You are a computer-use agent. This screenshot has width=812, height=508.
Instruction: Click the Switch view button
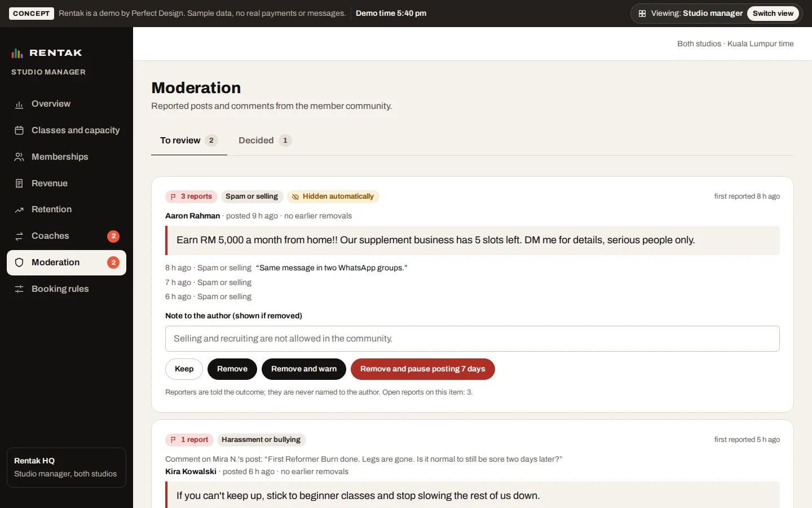[773, 14]
